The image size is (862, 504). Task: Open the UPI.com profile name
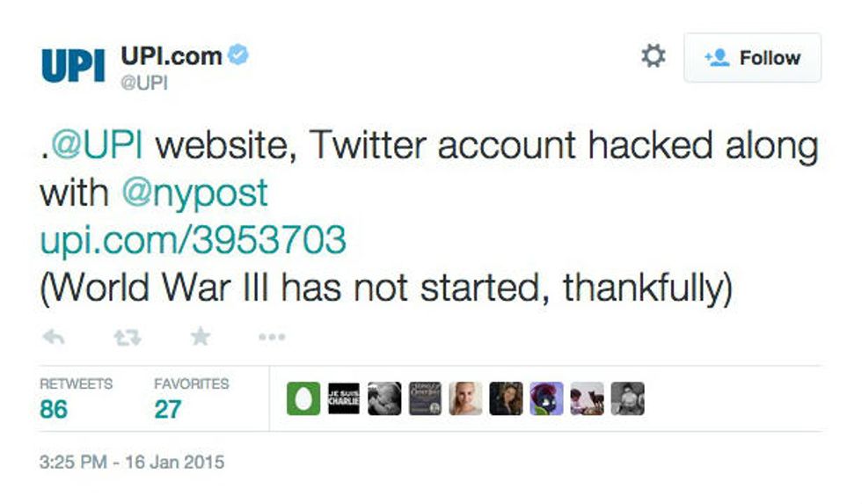[x=171, y=55]
